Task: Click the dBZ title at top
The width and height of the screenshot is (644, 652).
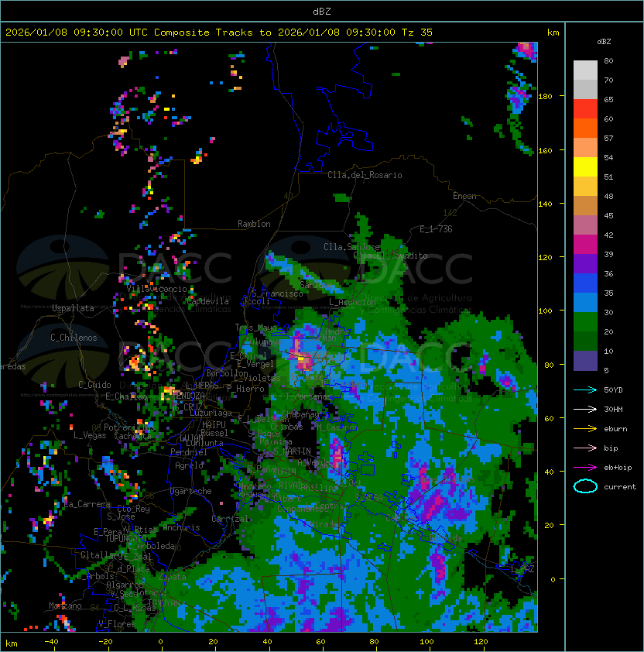Action: 322,12
